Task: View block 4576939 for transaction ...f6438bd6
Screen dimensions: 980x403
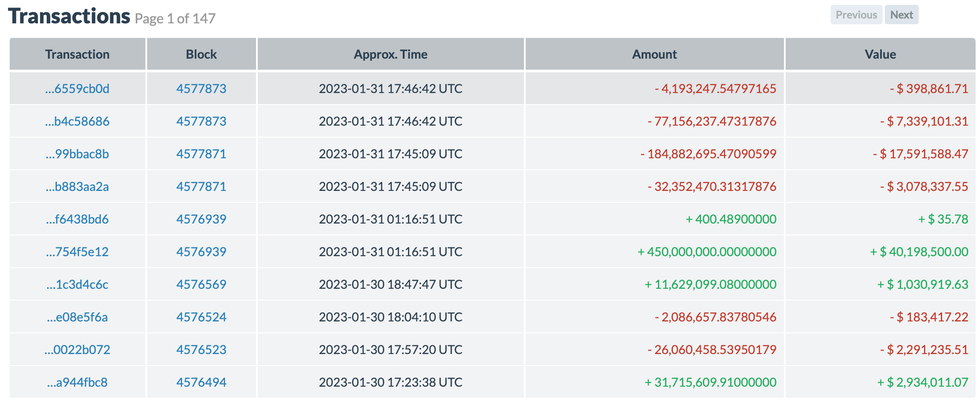Action: pyautogui.click(x=201, y=219)
